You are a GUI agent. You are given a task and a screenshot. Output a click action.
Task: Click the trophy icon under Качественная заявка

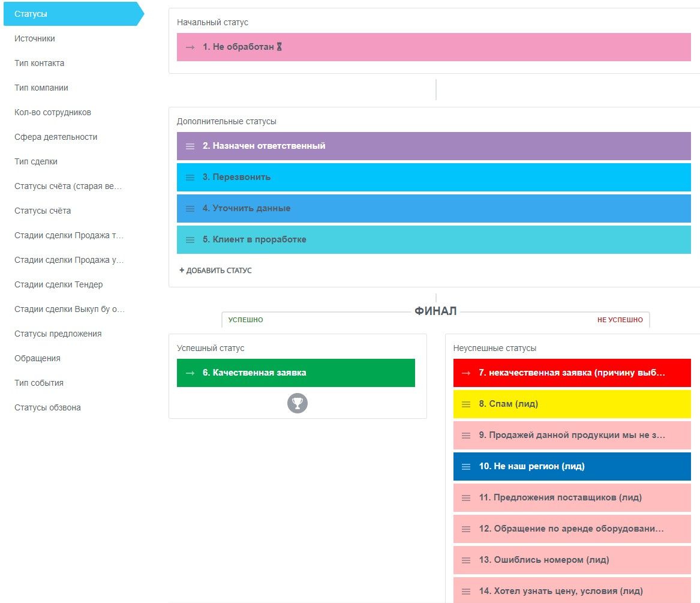click(297, 404)
